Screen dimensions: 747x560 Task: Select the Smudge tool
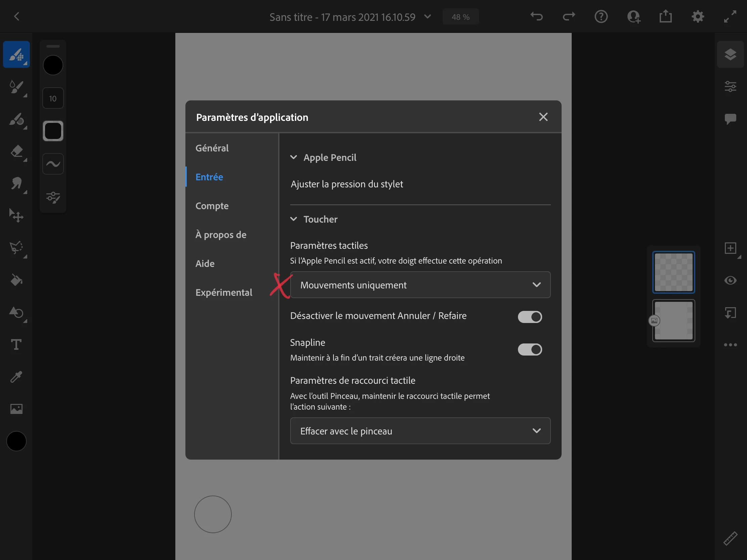pos(16,184)
